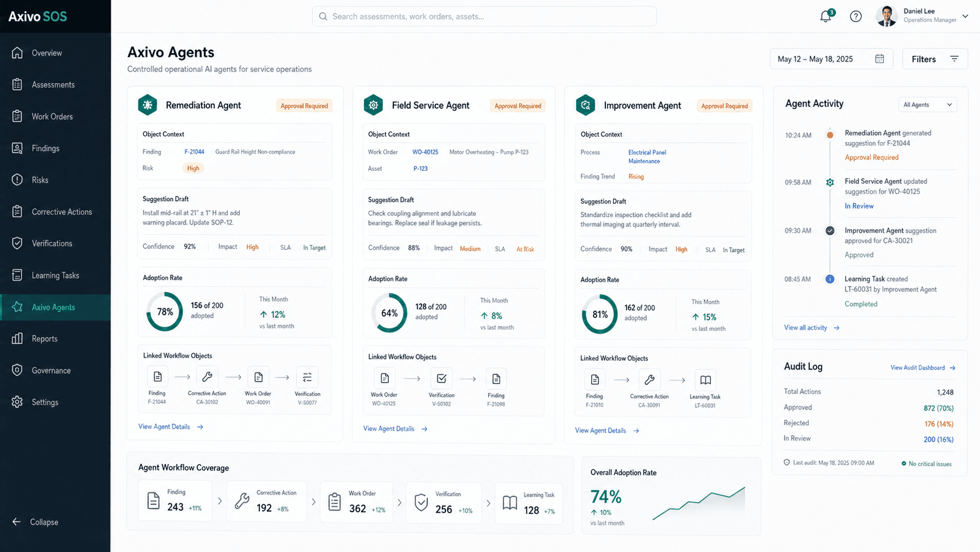The image size is (980, 552).
Task: Click the Work Order WO-40091 workflow icon
Action: (258, 377)
